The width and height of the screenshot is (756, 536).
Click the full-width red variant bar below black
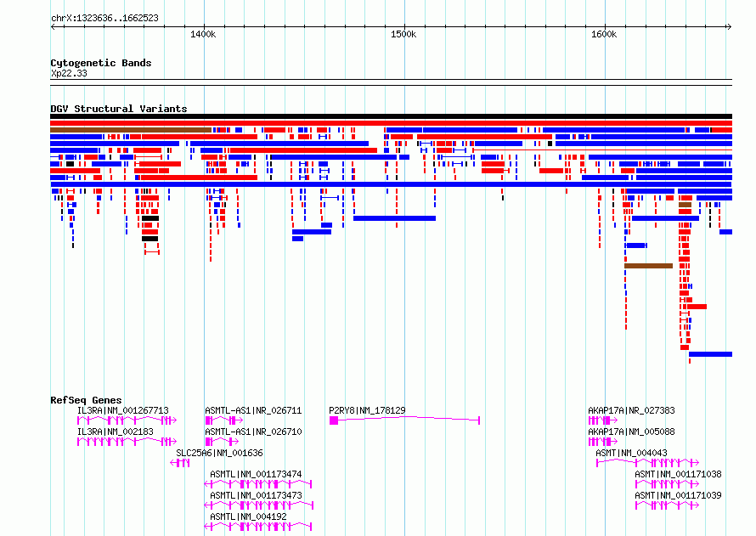coord(391,123)
